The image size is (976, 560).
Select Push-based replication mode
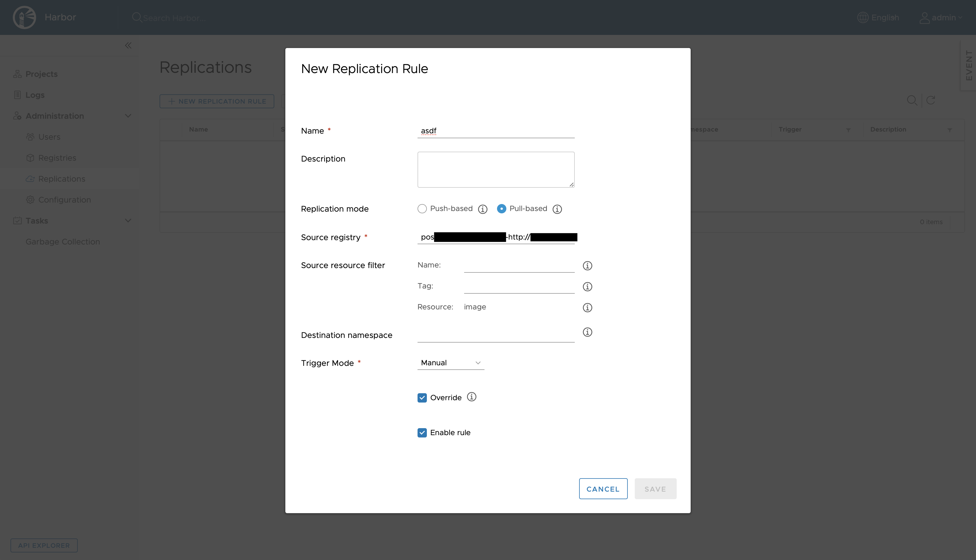click(422, 208)
